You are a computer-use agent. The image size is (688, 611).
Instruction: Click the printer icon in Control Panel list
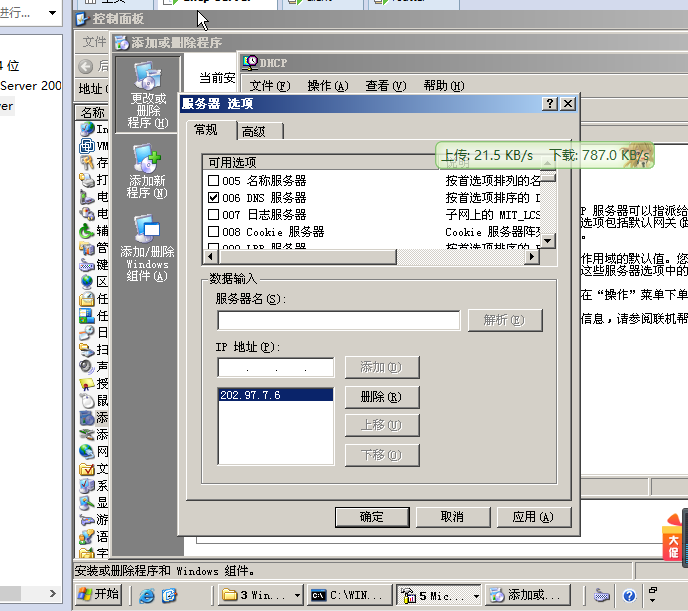pos(87,179)
